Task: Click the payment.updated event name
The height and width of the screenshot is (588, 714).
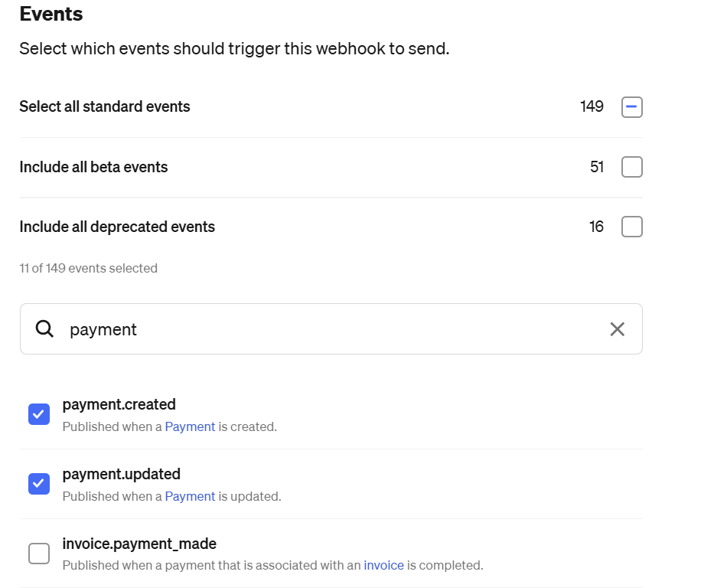Action: (122, 474)
